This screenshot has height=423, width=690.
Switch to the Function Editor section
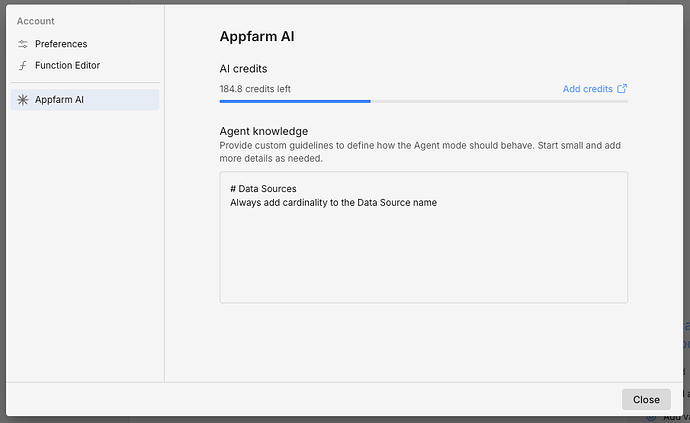click(67, 66)
